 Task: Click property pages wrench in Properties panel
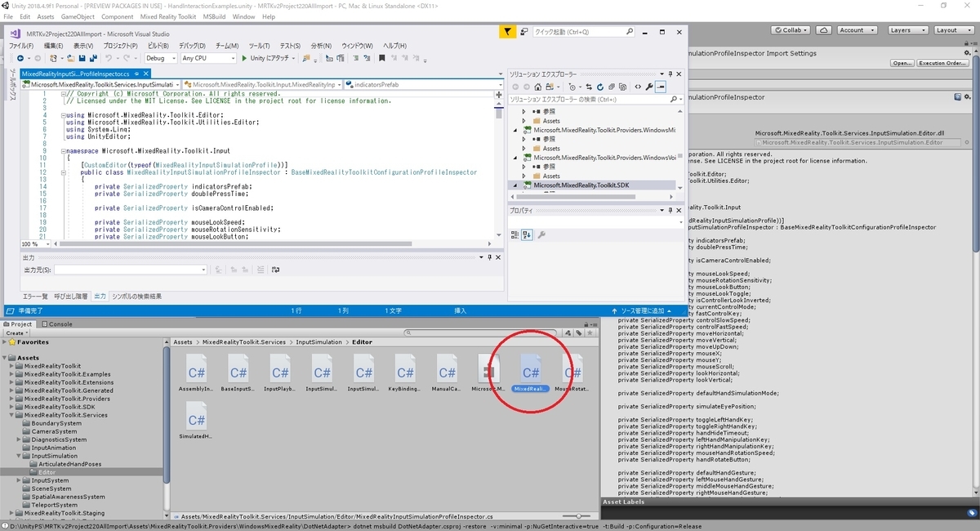pos(541,234)
